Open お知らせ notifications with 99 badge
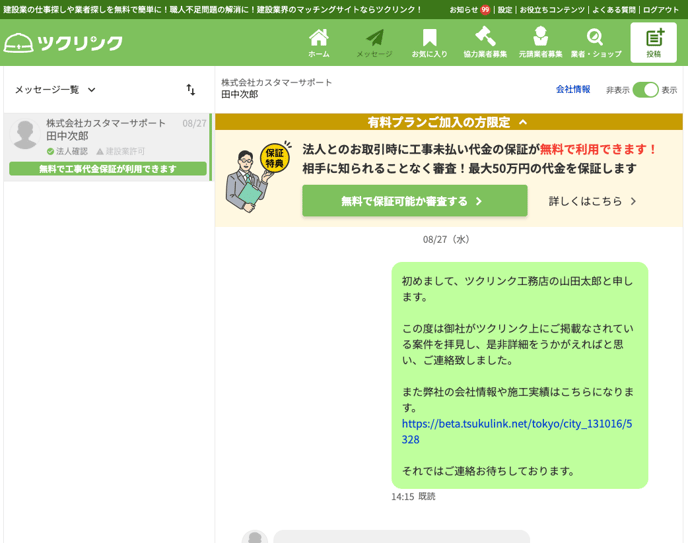688x543 pixels. [x=469, y=10]
